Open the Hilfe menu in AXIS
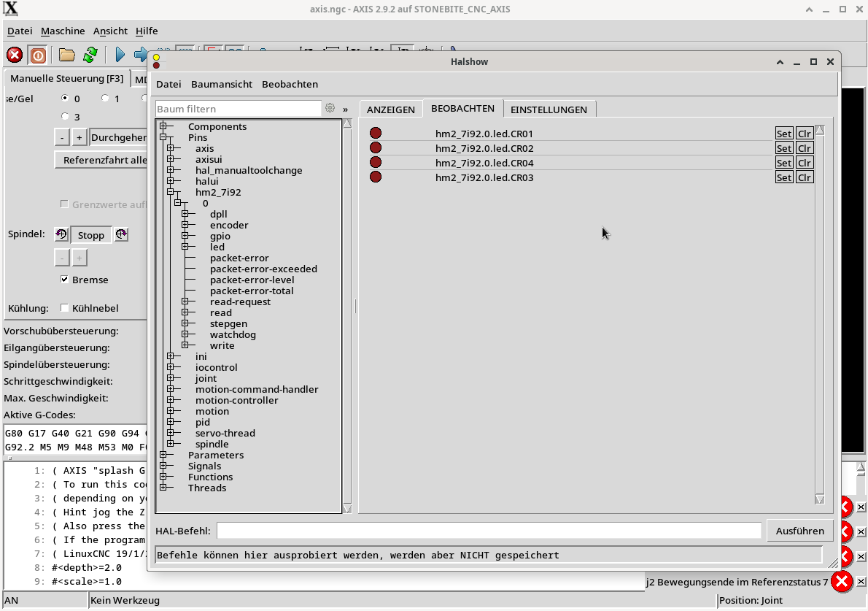This screenshot has height=611, width=868. [147, 31]
